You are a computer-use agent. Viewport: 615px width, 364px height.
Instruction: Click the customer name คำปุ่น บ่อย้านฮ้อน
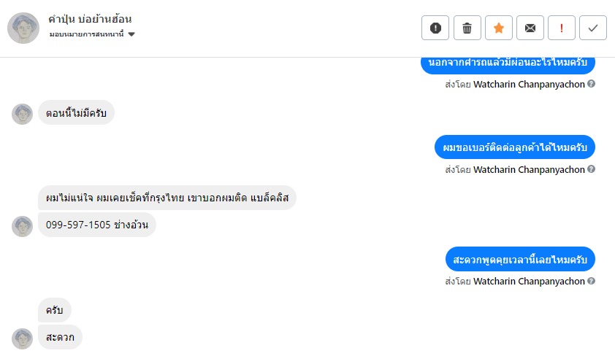(90, 19)
